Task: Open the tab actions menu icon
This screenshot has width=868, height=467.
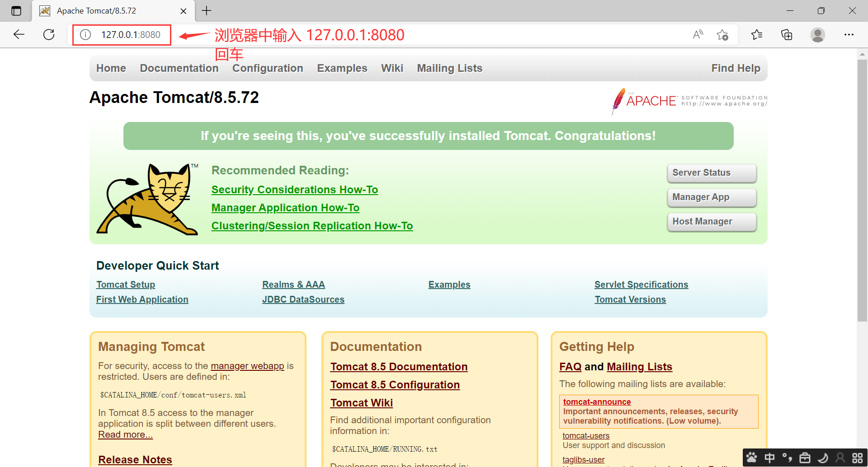Action: point(16,11)
